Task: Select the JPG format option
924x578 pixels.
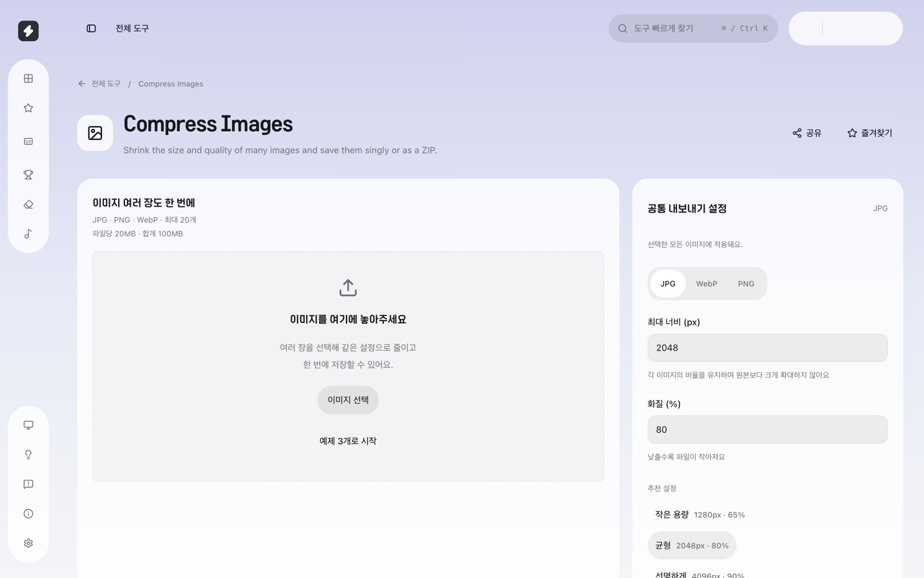Action: pyautogui.click(x=668, y=283)
